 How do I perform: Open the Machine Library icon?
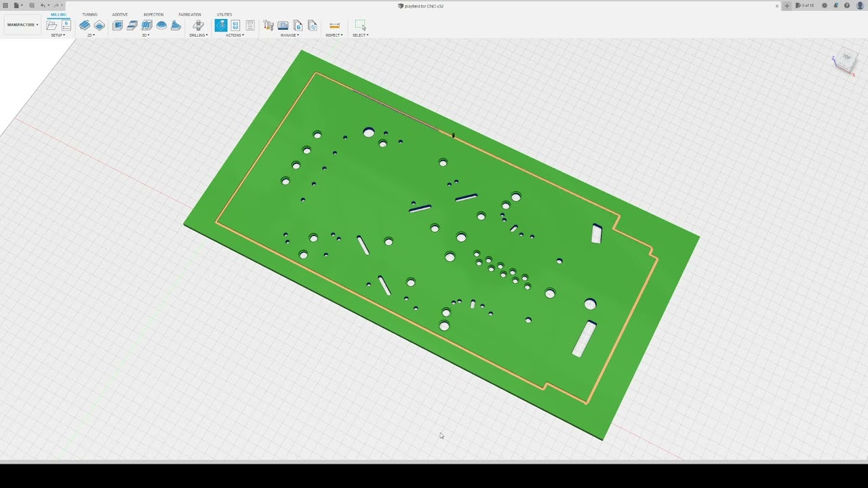(x=283, y=26)
